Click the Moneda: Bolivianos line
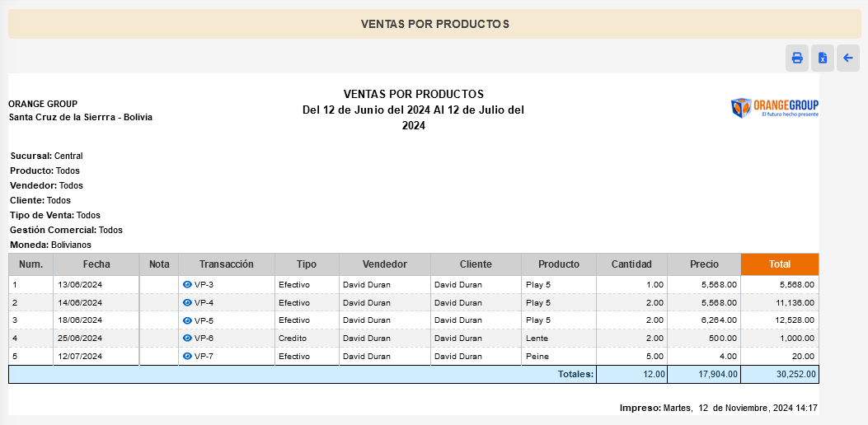 tap(51, 244)
